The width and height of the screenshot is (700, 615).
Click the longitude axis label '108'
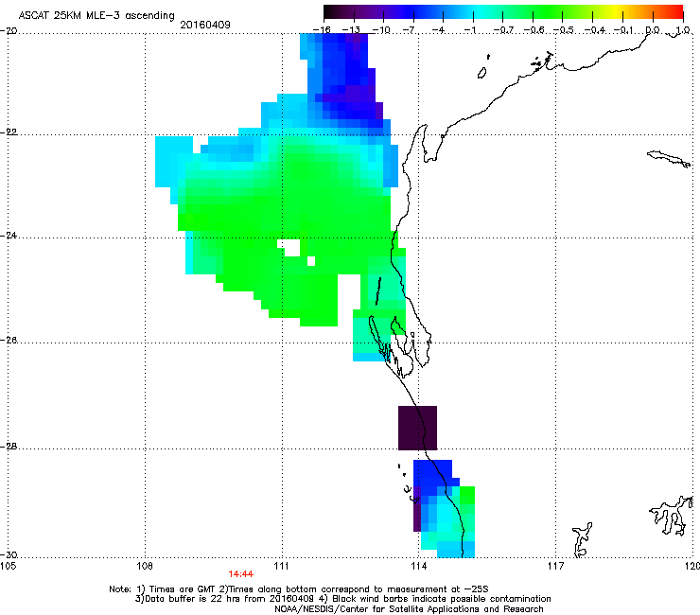[145, 566]
